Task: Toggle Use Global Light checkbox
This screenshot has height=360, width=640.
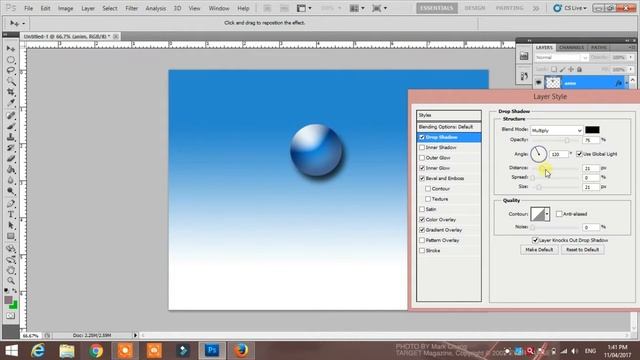Action: coord(579,154)
